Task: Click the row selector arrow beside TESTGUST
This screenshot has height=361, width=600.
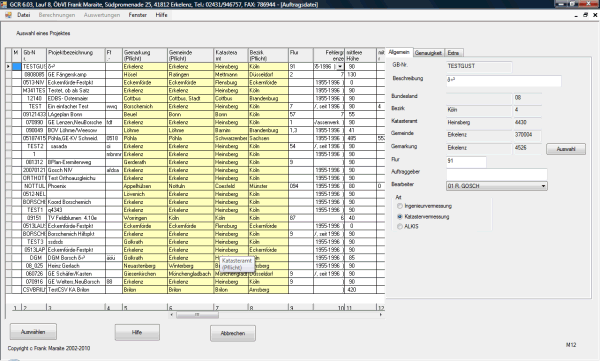Action: (8, 67)
